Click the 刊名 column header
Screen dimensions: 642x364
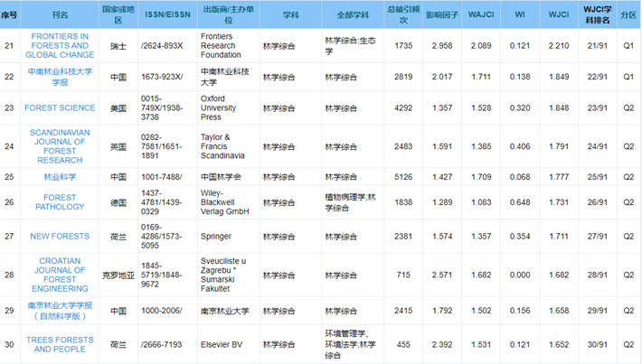[x=60, y=14]
